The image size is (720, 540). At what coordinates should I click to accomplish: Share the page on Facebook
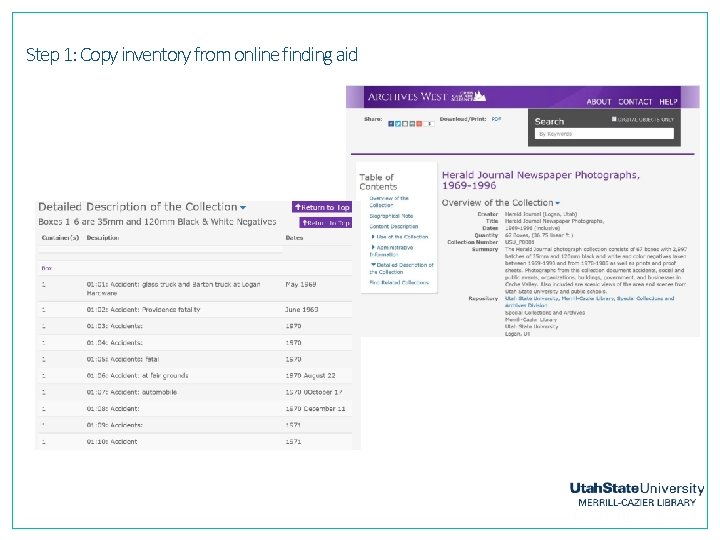[x=391, y=124]
